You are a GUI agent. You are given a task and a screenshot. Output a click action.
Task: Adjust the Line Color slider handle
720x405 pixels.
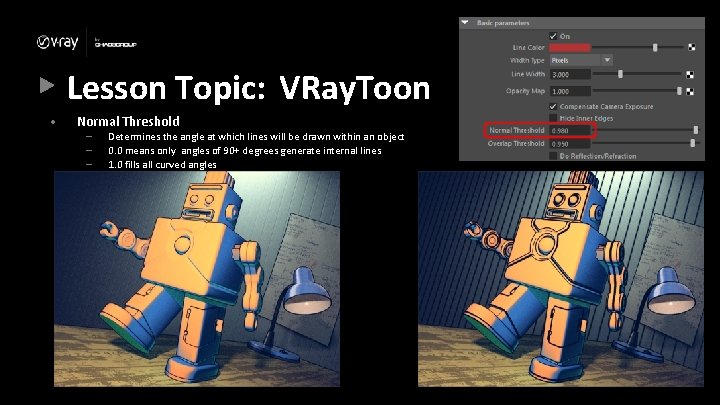655,47
